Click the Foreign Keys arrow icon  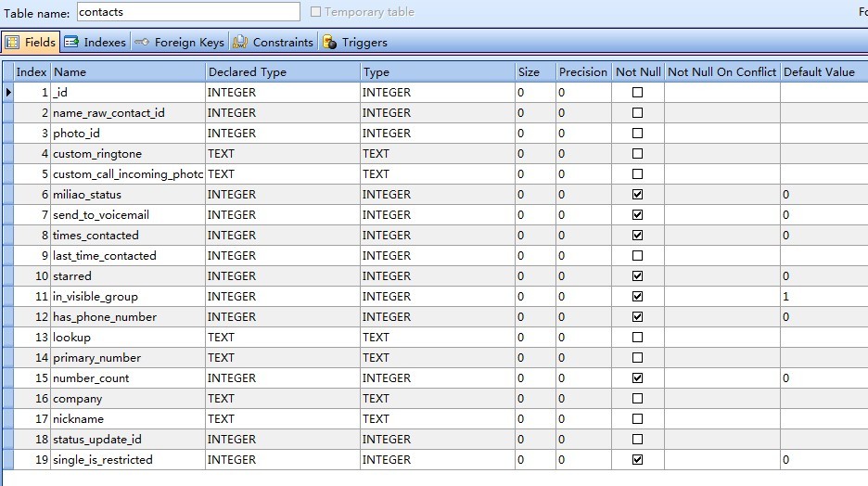(142, 42)
